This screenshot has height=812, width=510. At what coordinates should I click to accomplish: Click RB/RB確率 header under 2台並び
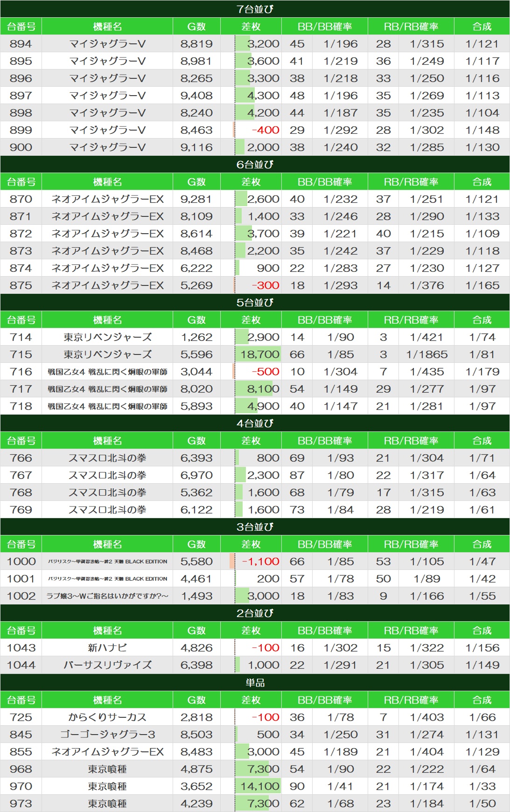coord(411,631)
